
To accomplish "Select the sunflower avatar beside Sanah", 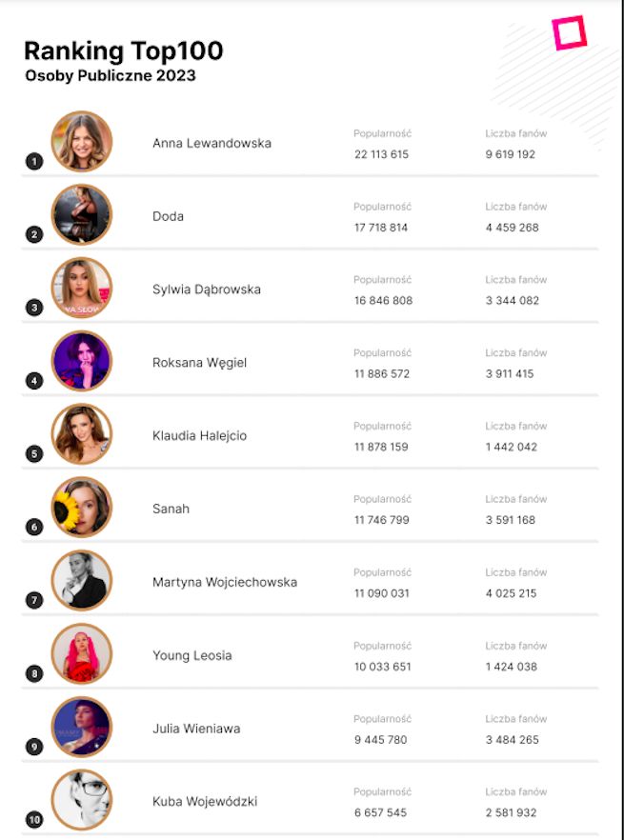I will [x=82, y=507].
